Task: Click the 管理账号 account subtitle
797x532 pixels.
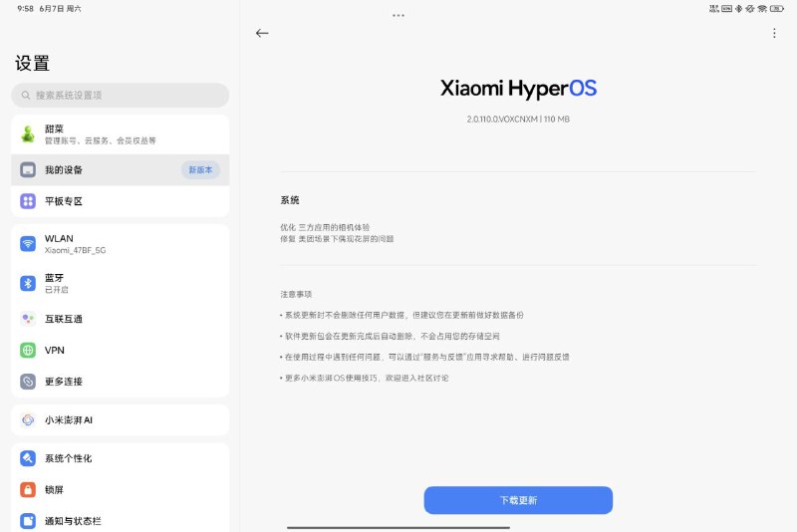Action: point(101,140)
